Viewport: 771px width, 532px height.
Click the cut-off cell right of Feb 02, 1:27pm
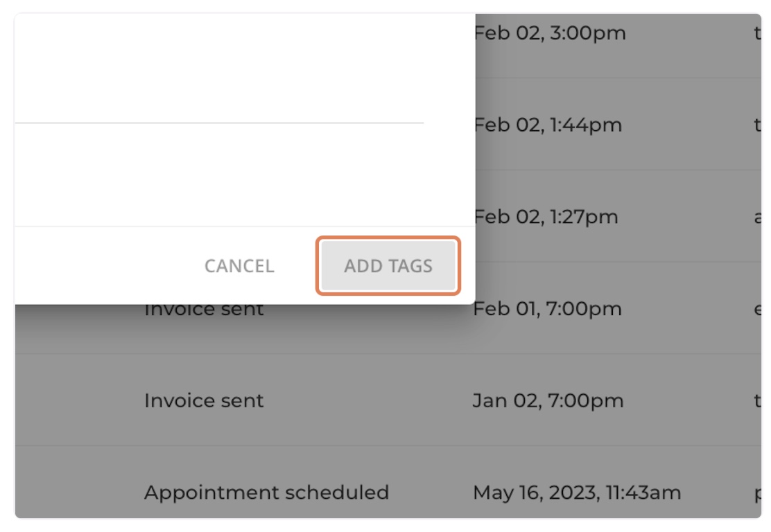tap(756, 217)
